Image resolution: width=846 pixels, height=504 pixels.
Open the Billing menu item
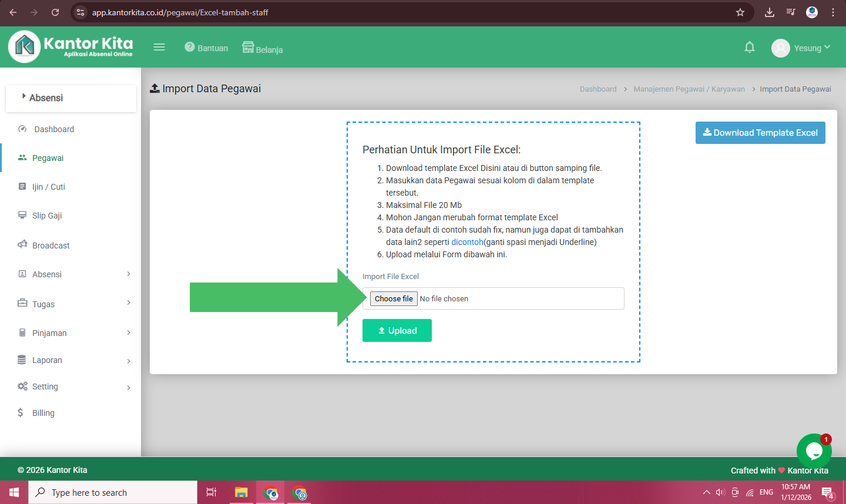click(x=43, y=413)
